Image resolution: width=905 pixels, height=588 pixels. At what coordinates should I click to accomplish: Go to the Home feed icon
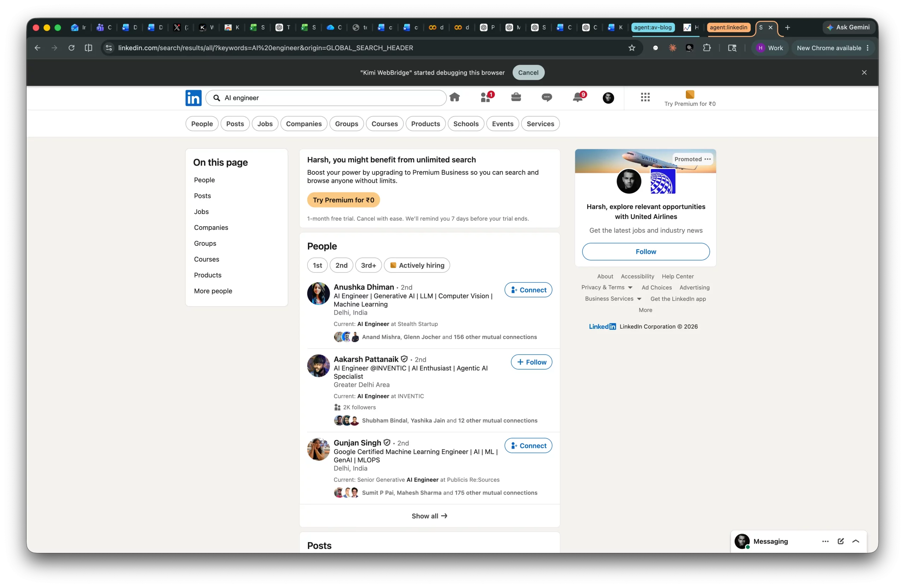tap(454, 97)
